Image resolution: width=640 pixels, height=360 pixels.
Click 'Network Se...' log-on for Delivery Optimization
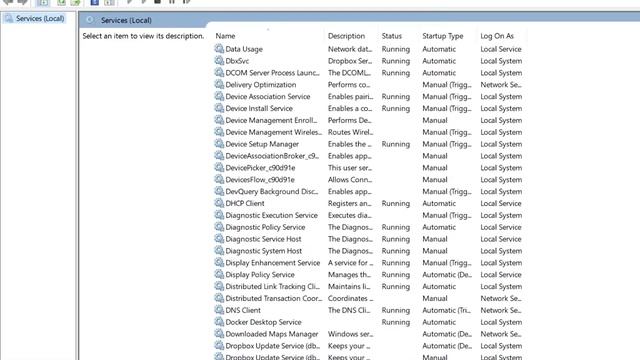(501, 84)
